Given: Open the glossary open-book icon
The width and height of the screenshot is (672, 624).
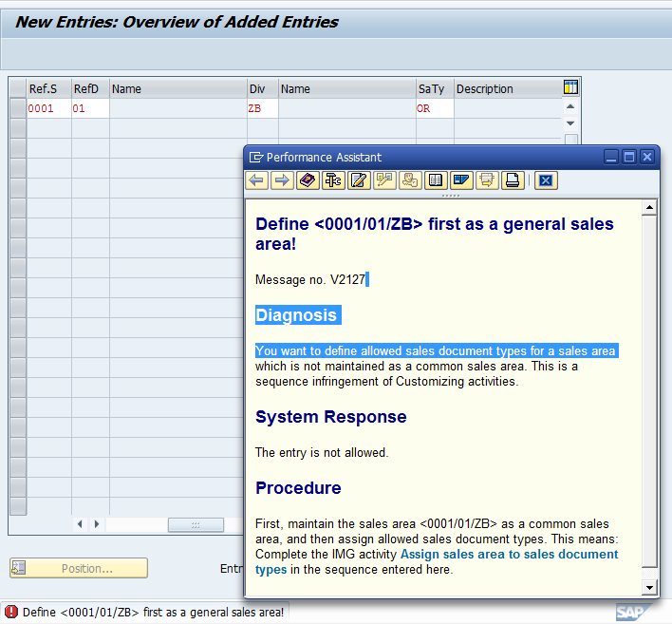Looking at the screenshot, I should [x=436, y=180].
